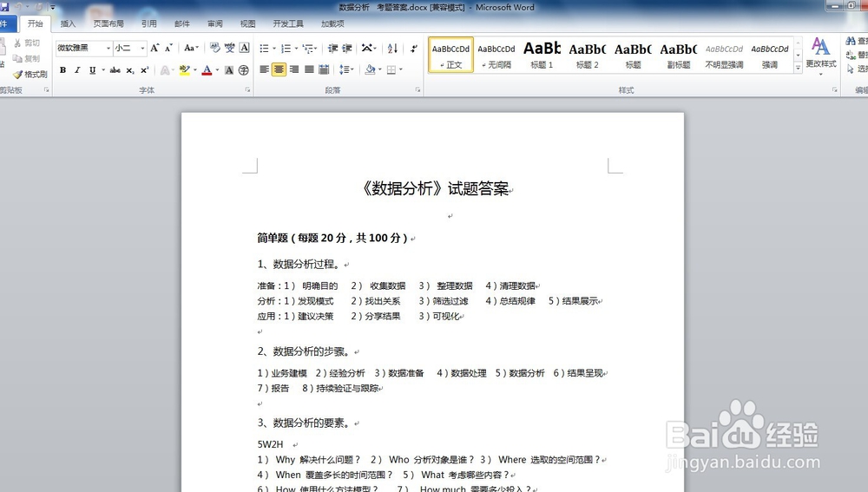Click the Enclose Characters icon
Image resolution: width=868 pixels, height=492 pixels.
click(x=244, y=70)
